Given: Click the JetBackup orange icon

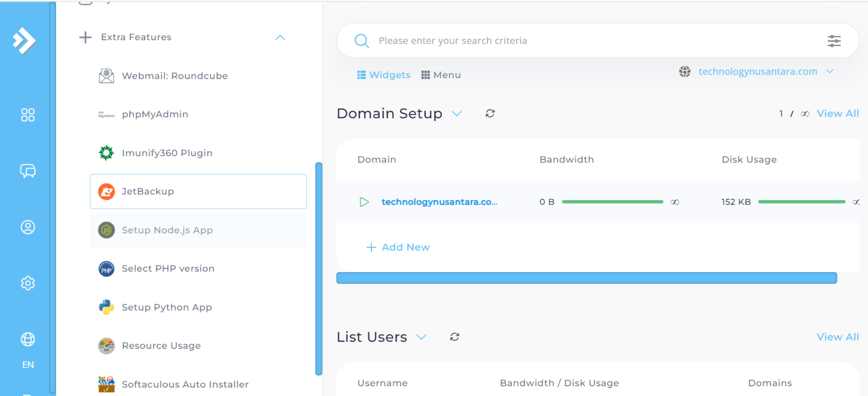Looking at the screenshot, I should [106, 191].
